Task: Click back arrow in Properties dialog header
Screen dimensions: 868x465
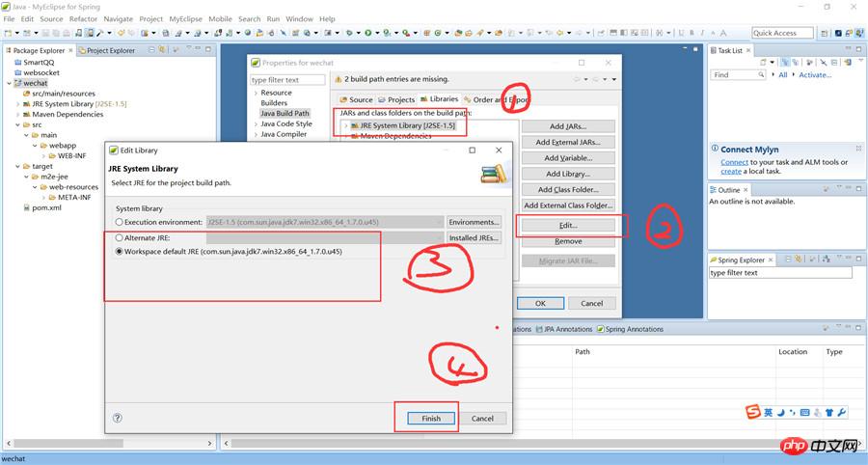Action: (x=578, y=79)
